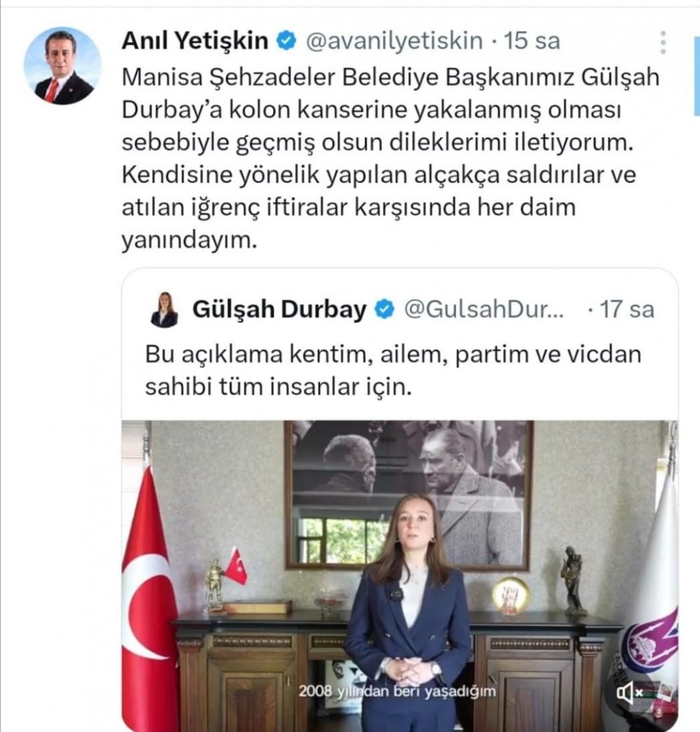Open the three-dot more options menu
Viewport: 700px width, 732px height.
(663, 43)
